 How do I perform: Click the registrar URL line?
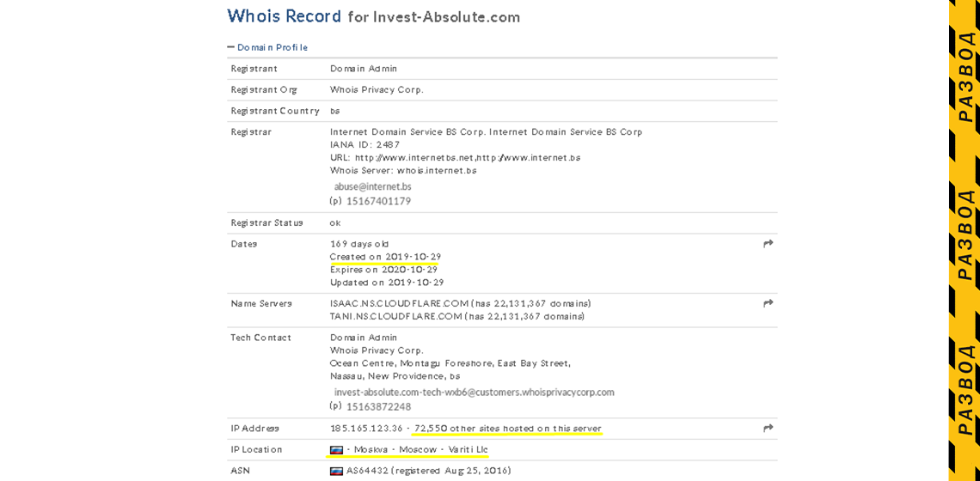[455, 157]
